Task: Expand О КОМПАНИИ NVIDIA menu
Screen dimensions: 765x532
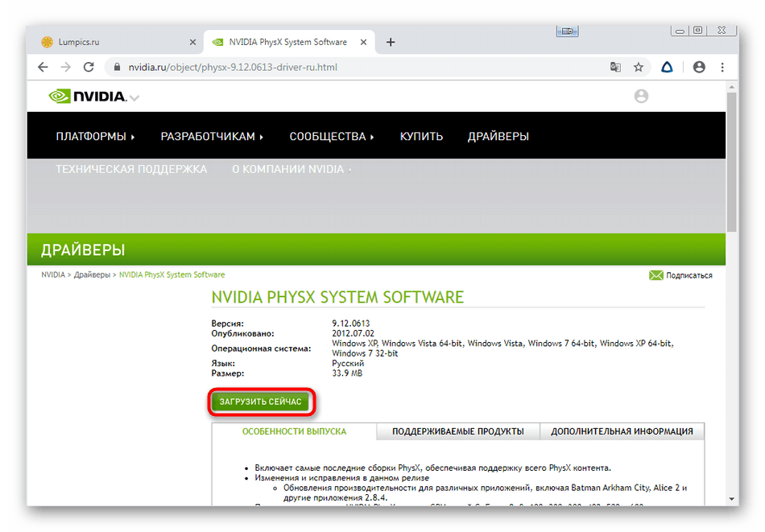Action: 292,169
